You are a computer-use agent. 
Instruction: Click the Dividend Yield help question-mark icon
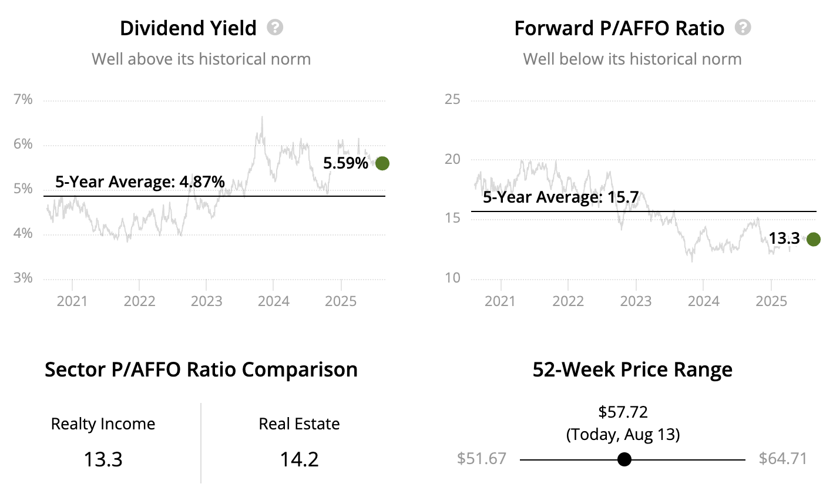tap(275, 28)
